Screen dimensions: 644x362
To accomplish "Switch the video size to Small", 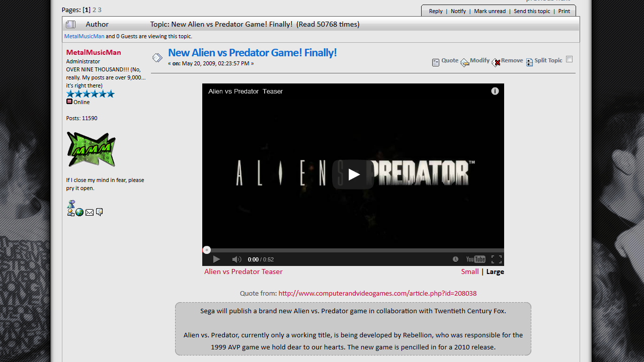I will tap(470, 271).
